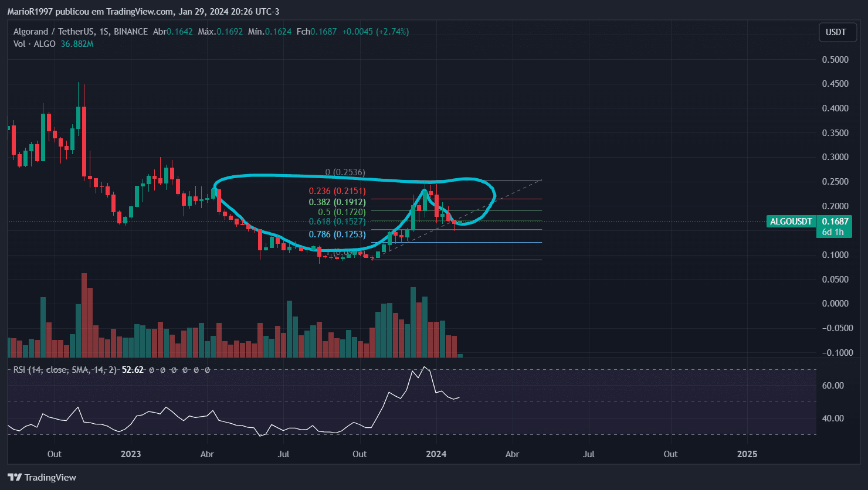Select the Fibonacci 0.618 (0.1527) level label
This screenshot has height=490, width=868.
point(337,222)
